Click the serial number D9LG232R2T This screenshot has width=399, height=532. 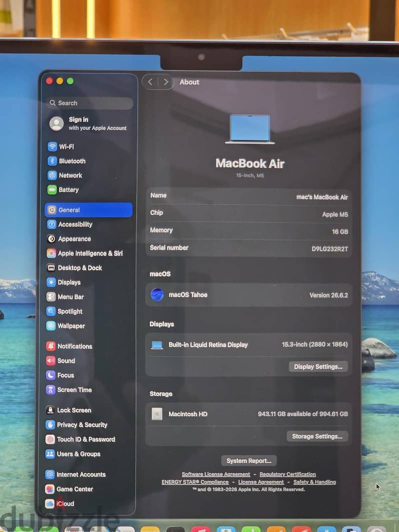(330, 249)
